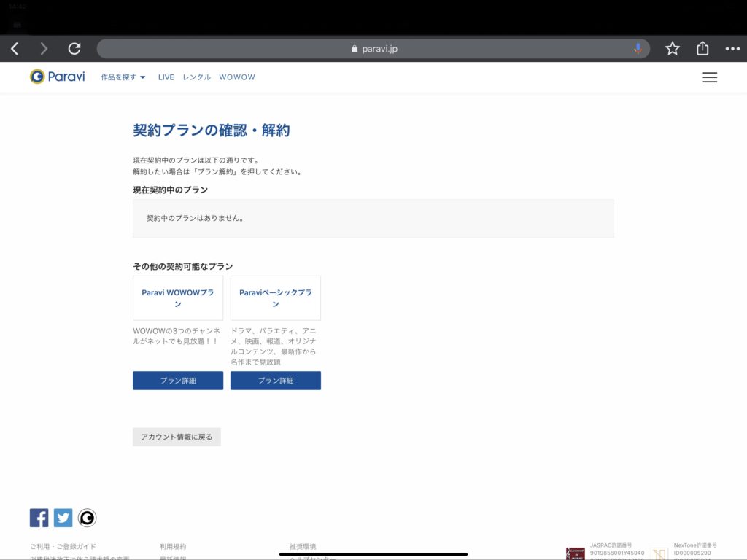The height and width of the screenshot is (560, 747).
Task: Open the Twitter icon in footer
Action: (63, 518)
